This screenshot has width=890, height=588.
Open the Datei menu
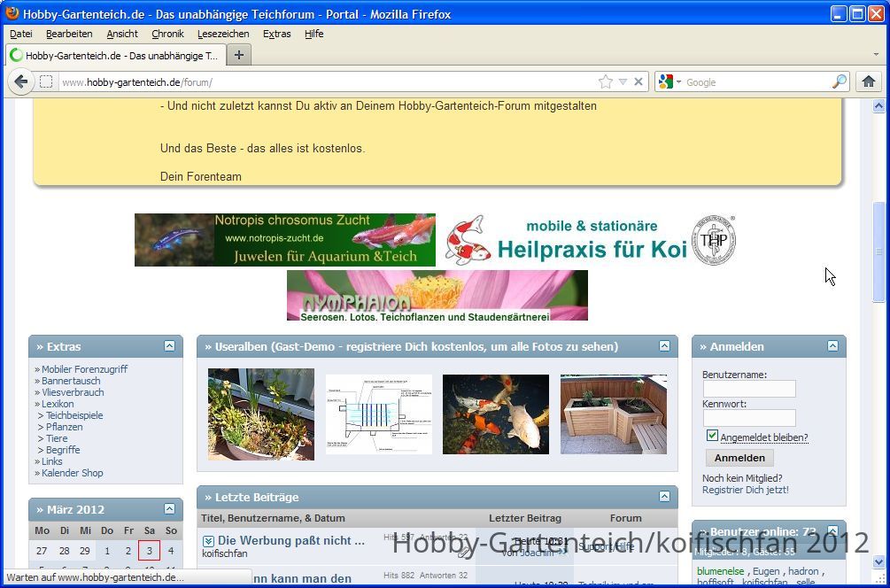[x=21, y=34]
